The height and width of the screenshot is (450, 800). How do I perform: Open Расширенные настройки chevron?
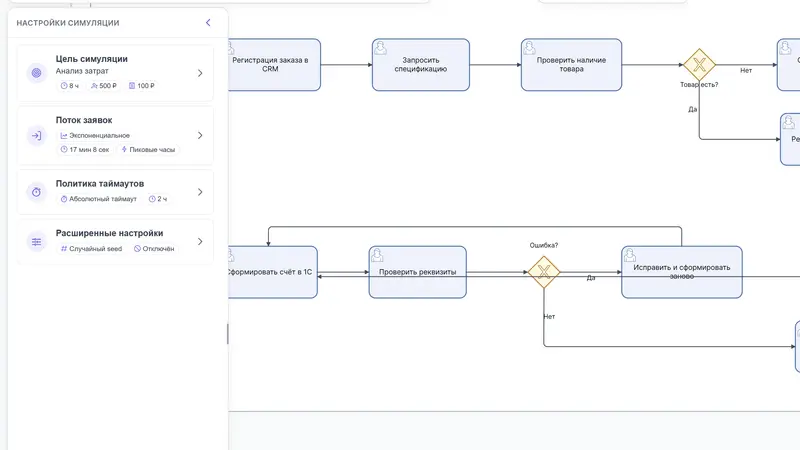tap(200, 241)
